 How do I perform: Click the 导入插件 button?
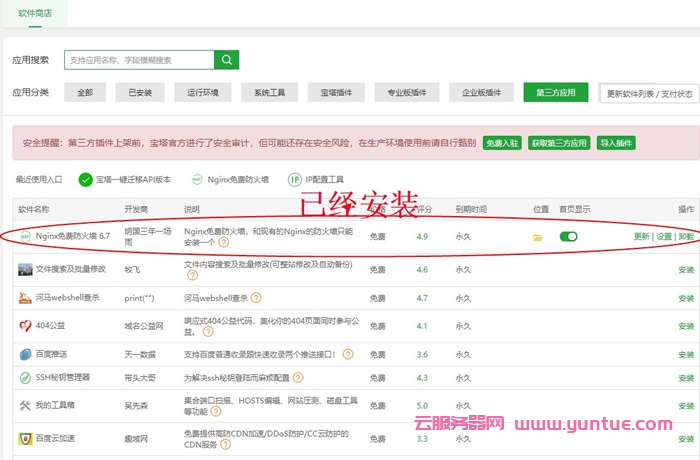pyautogui.click(x=616, y=143)
